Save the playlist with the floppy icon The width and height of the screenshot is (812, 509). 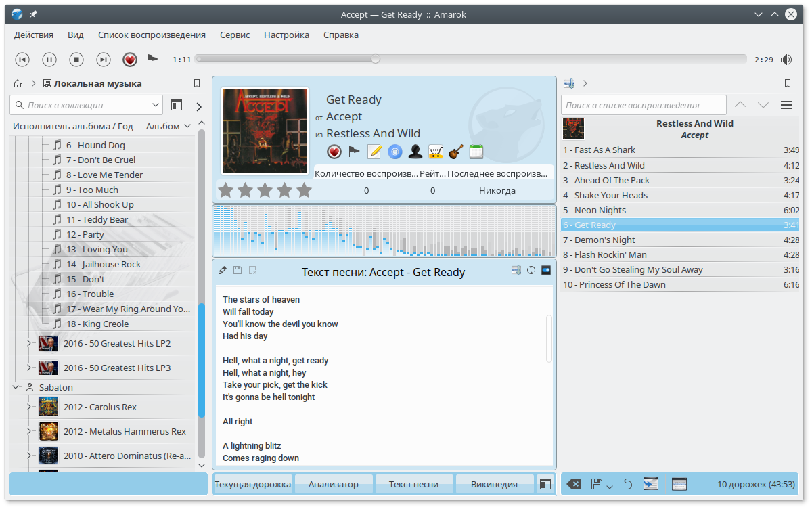click(x=596, y=484)
